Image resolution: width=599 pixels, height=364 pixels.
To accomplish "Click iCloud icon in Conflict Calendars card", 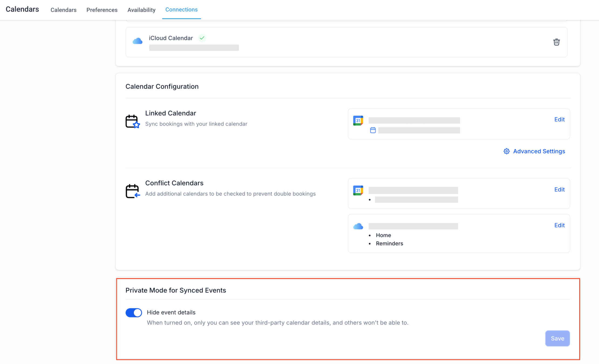I will click(358, 226).
